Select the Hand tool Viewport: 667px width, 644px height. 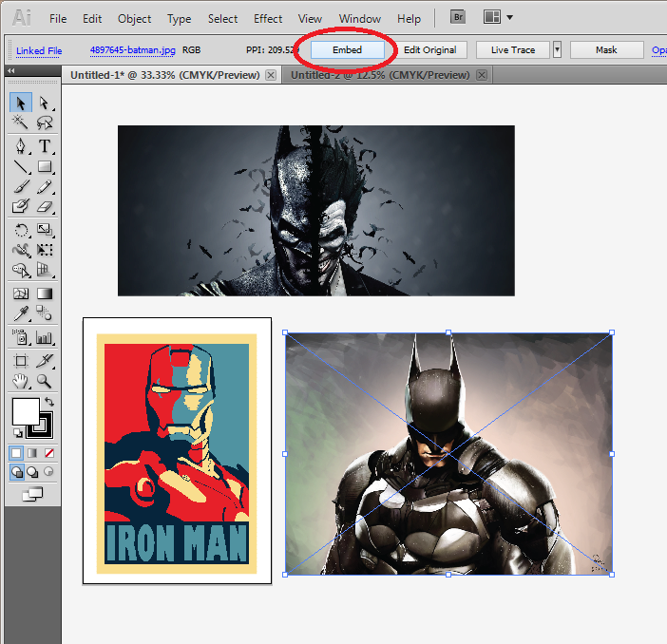[x=20, y=381]
